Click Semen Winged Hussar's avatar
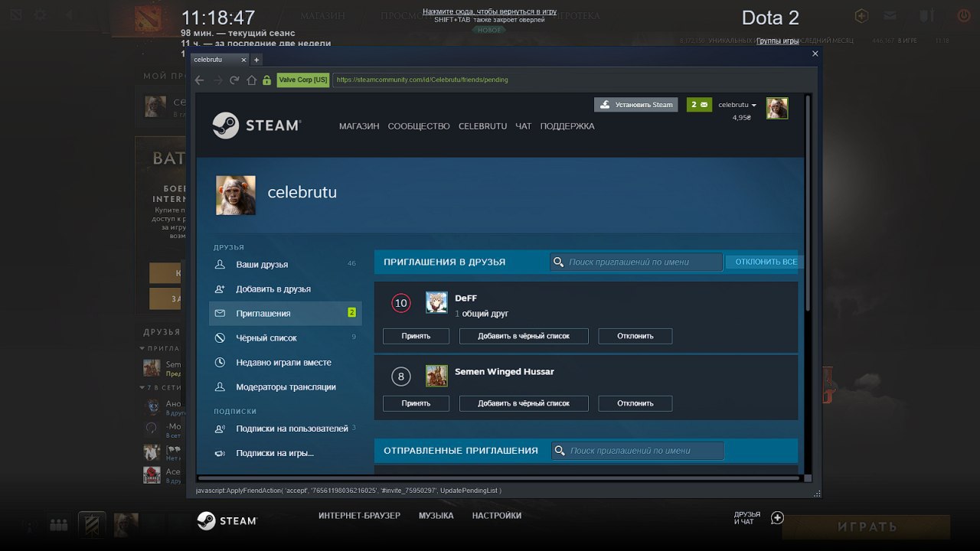The height and width of the screenshot is (551, 980). click(436, 376)
